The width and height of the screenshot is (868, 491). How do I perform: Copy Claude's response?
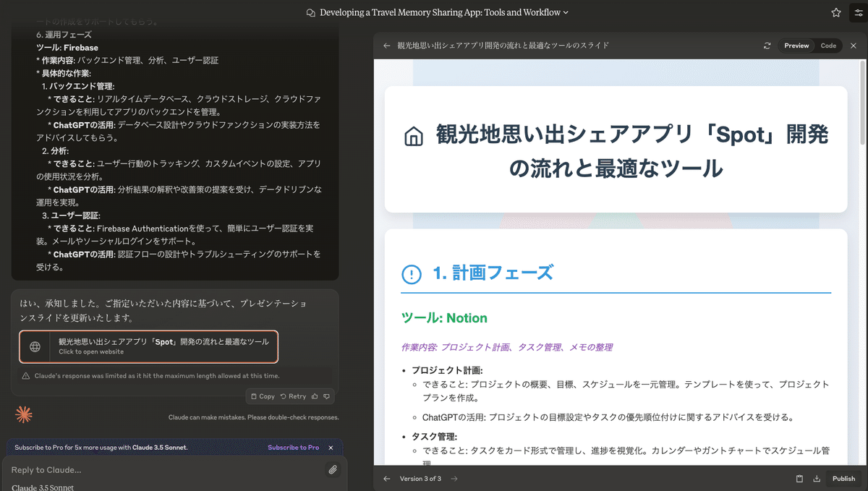tap(263, 396)
